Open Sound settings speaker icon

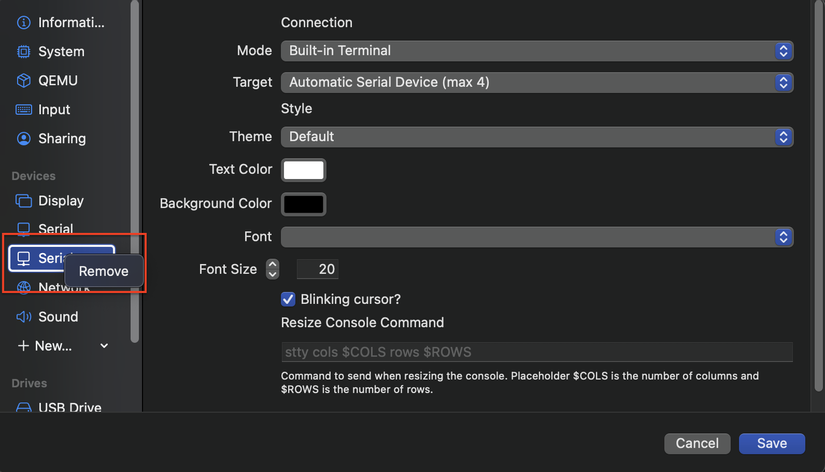click(24, 317)
